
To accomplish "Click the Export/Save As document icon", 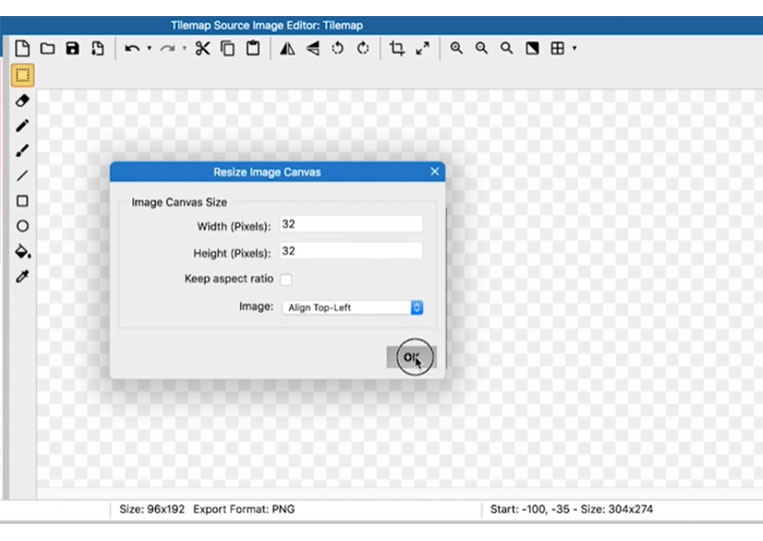I will point(98,49).
